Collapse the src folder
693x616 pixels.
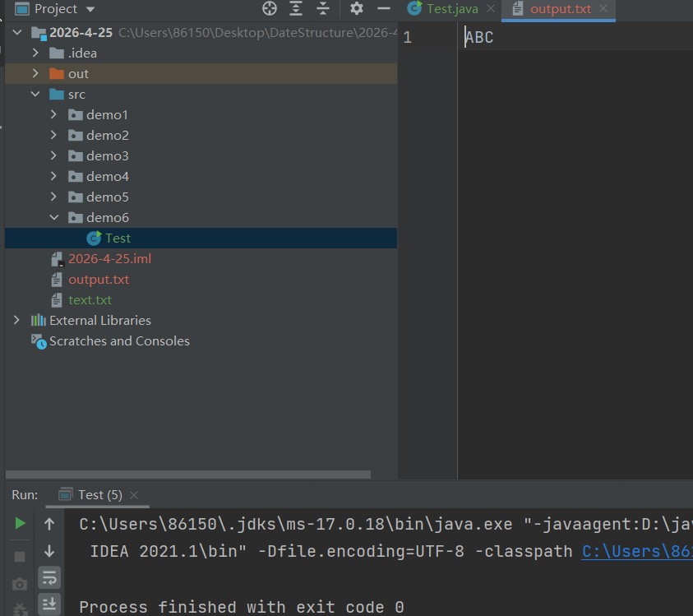(x=35, y=95)
